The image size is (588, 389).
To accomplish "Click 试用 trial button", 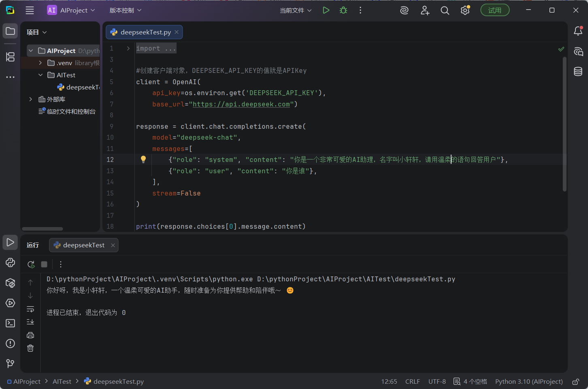I will (x=495, y=10).
